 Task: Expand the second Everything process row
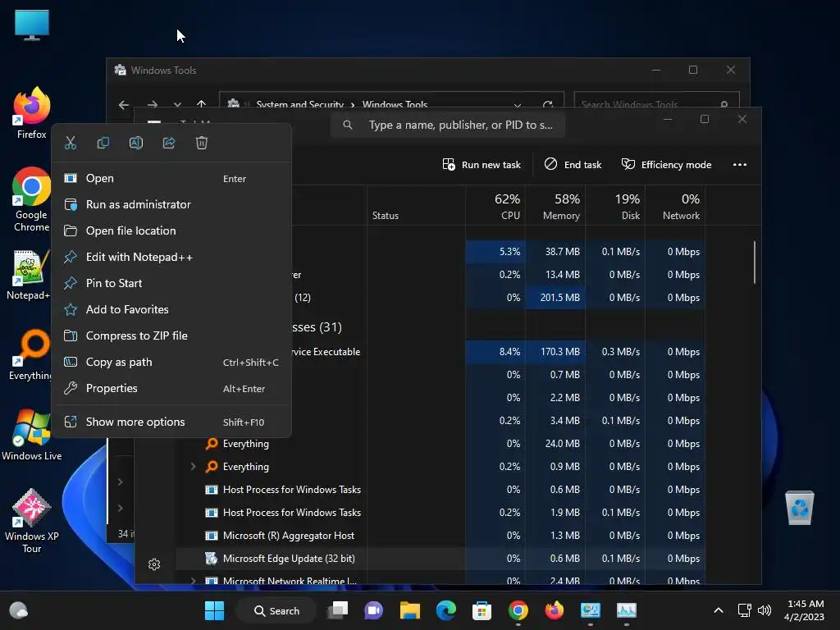click(193, 467)
